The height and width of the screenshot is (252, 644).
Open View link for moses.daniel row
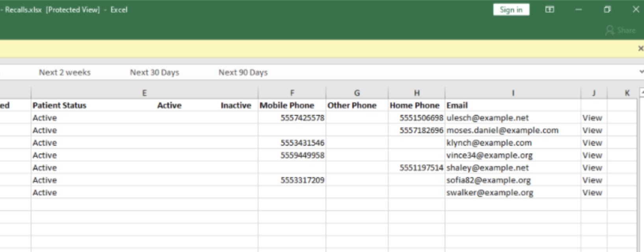point(592,130)
